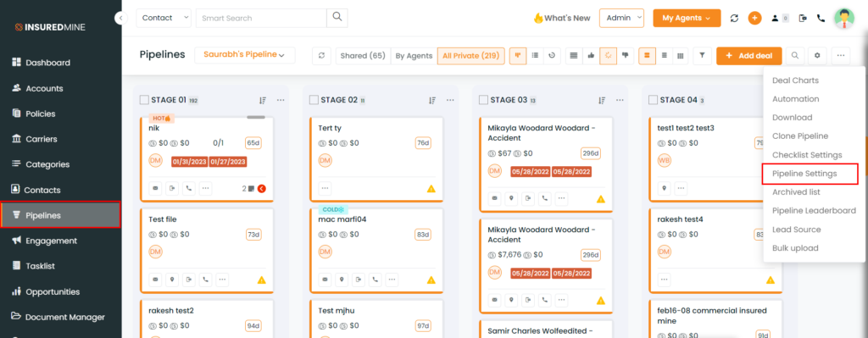
Task: Open STAGE 03 three-dot menu
Action: point(620,100)
